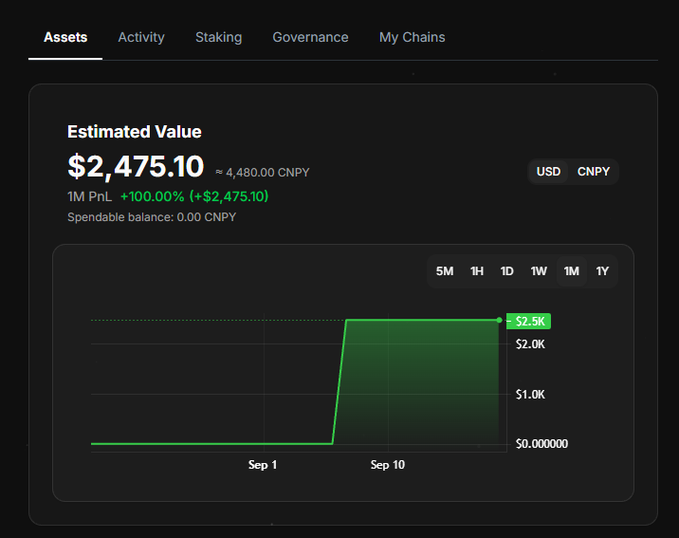Click the ≈ 4,480.00 CNPY conversion text

click(x=262, y=172)
